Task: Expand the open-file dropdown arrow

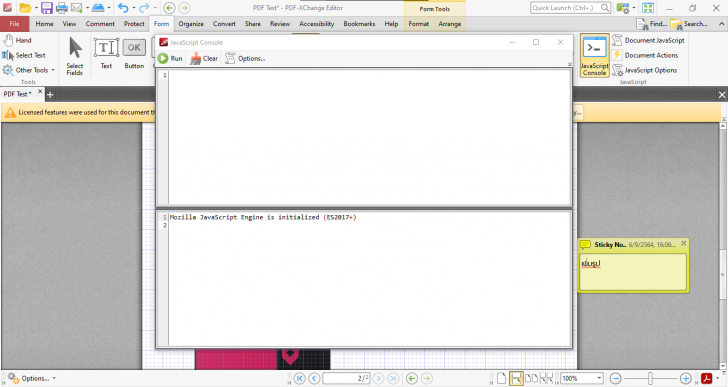Action: click(x=36, y=8)
